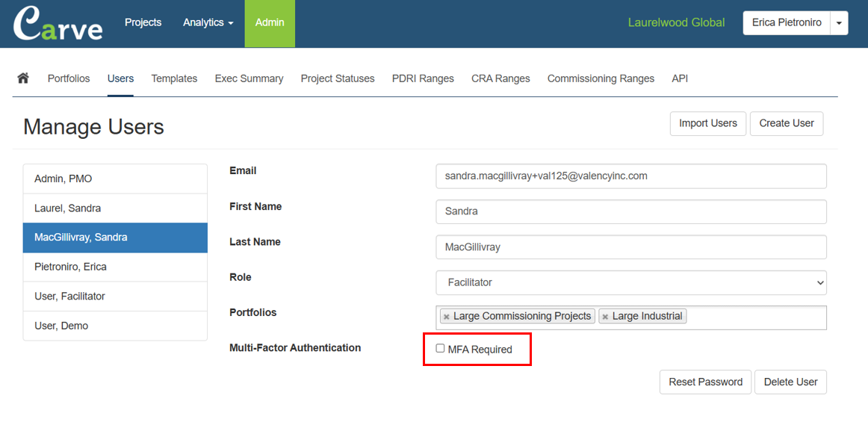Select the Users tab

click(x=121, y=78)
